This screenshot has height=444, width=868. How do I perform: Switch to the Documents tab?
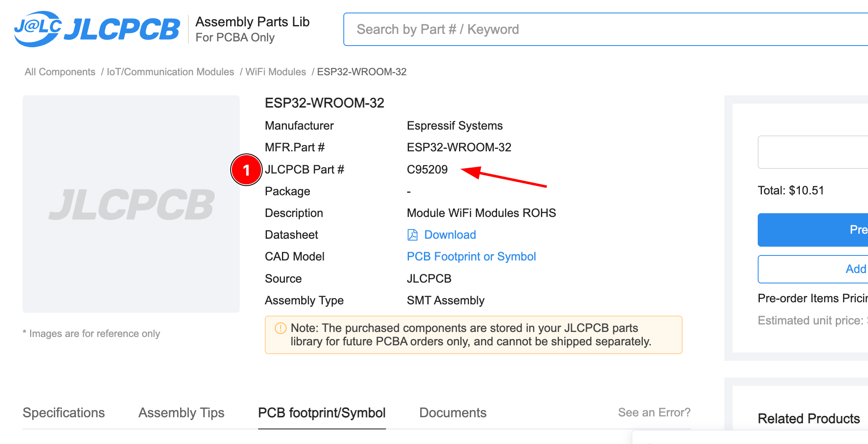(453, 413)
